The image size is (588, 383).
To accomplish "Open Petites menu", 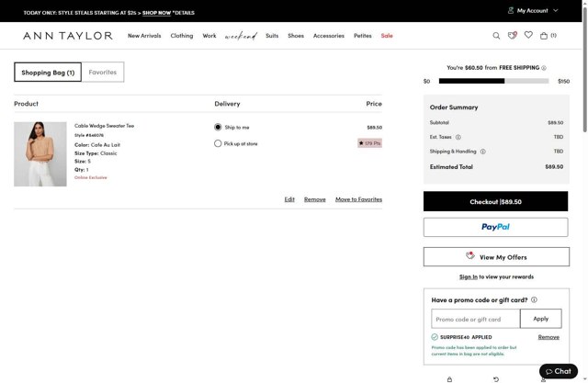I will [x=363, y=36].
